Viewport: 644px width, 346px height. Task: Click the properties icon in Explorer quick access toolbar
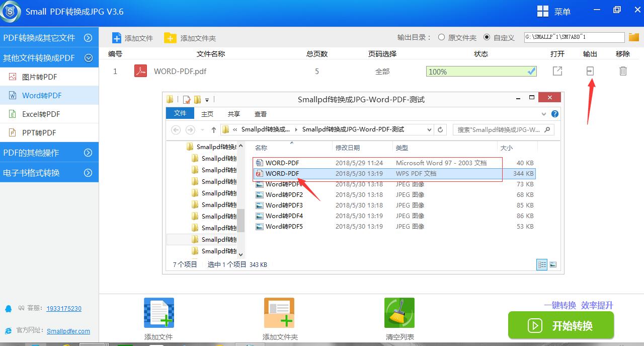(x=187, y=99)
